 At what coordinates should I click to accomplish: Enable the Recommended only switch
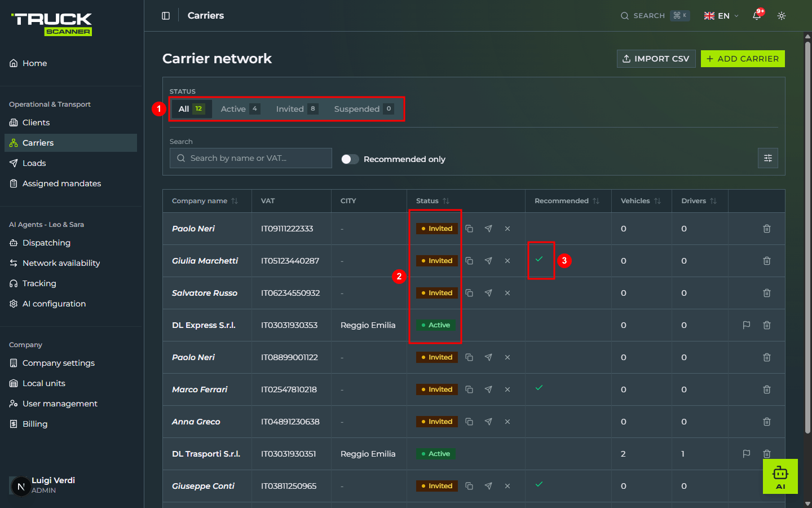(x=350, y=159)
